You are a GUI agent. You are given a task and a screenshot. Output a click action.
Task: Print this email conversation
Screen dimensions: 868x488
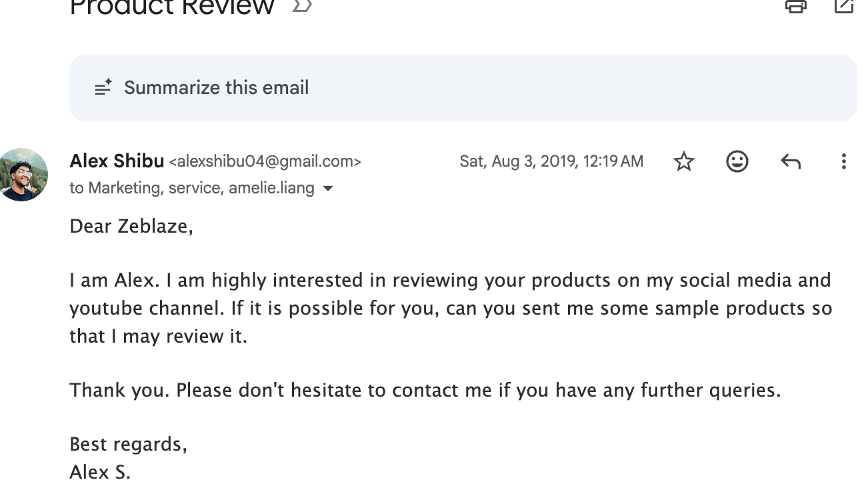pos(795,6)
